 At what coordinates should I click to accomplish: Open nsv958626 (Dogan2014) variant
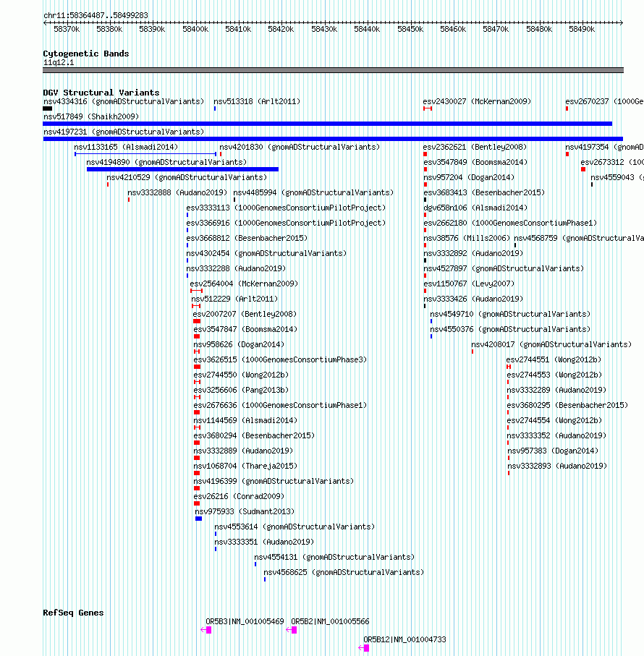tap(239, 345)
